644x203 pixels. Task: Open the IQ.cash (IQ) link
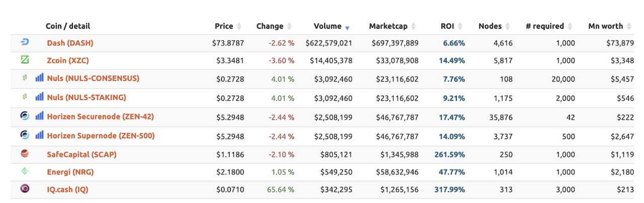point(68,189)
